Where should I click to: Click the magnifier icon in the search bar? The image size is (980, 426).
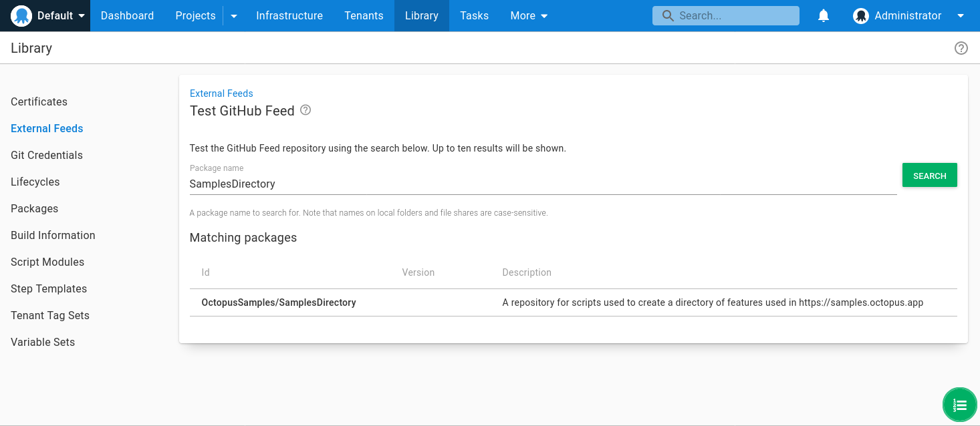[667, 15]
